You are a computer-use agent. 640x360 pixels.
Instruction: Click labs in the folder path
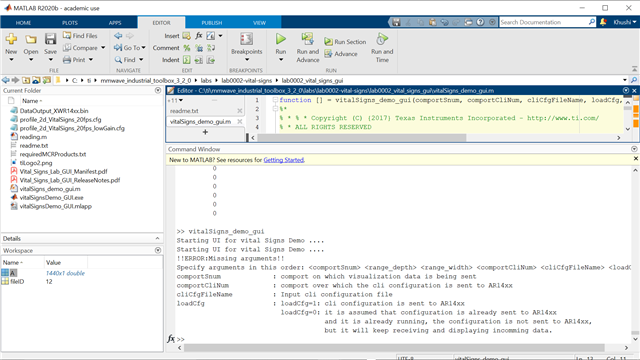point(206,80)
